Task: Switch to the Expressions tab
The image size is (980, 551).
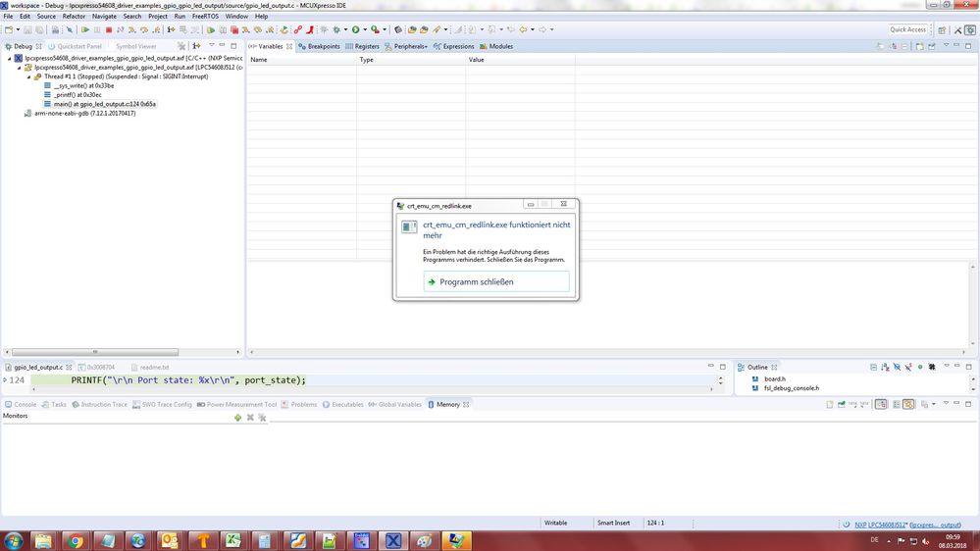Action: click(x=454, y=46)
